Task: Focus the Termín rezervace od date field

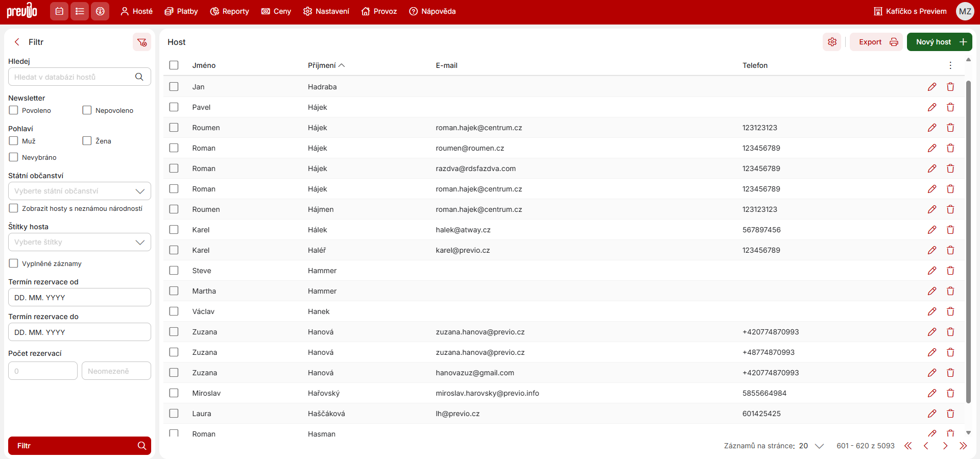Action: click(x=80, y=297)
